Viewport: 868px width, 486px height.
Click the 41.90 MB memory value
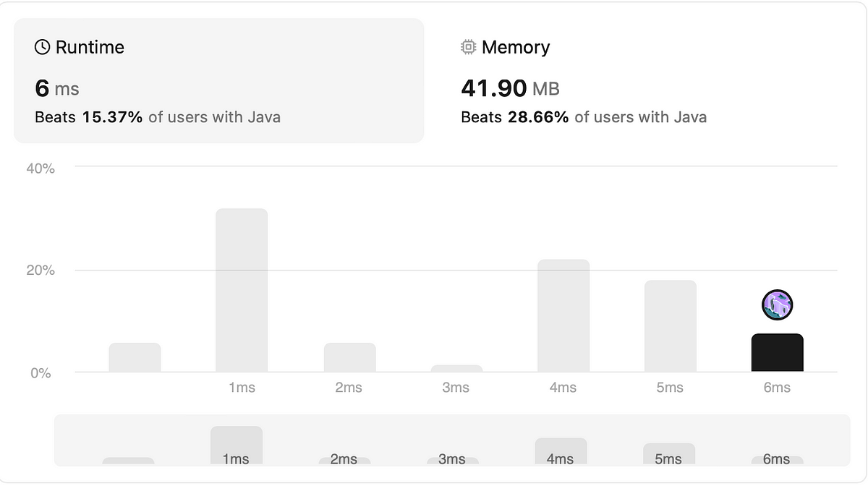tap(510, 89)
